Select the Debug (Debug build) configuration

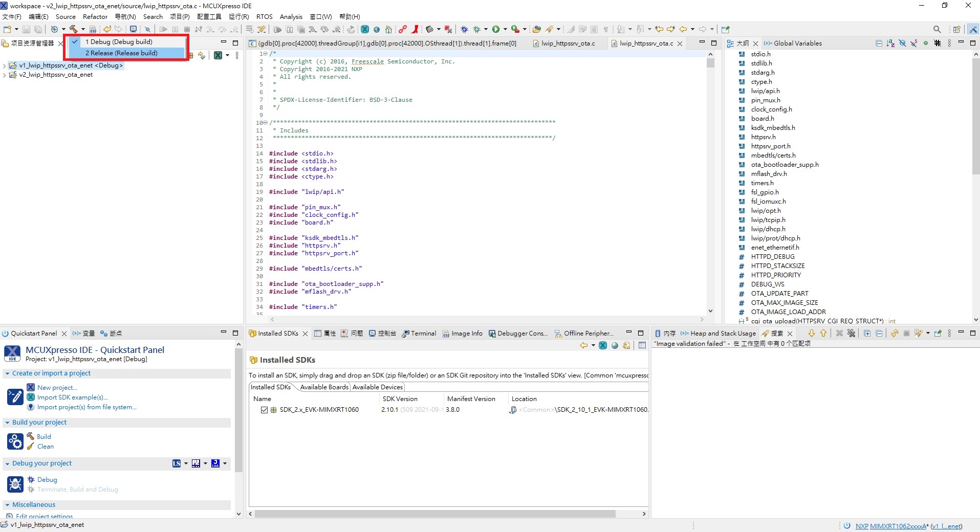click(120, 41)
